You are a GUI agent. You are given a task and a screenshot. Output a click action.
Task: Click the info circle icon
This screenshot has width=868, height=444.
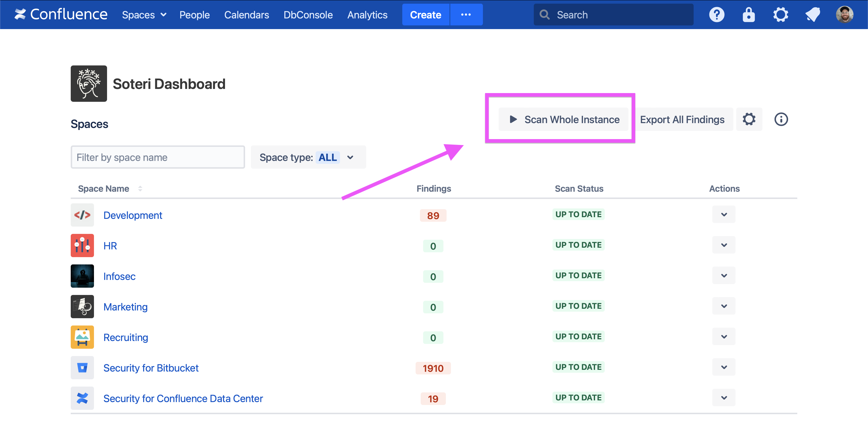click(781, 119)
